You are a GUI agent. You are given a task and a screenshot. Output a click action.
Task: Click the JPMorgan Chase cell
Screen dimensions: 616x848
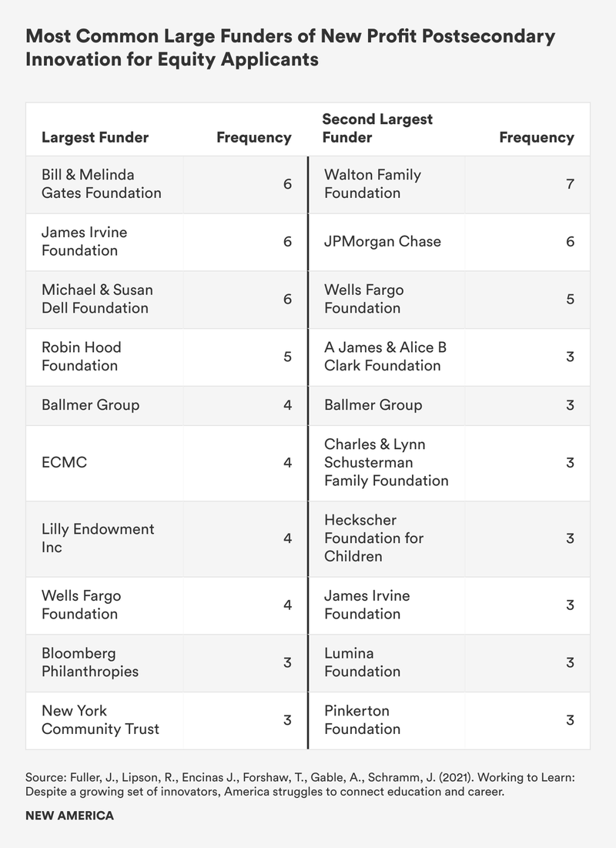pos(383,241)
